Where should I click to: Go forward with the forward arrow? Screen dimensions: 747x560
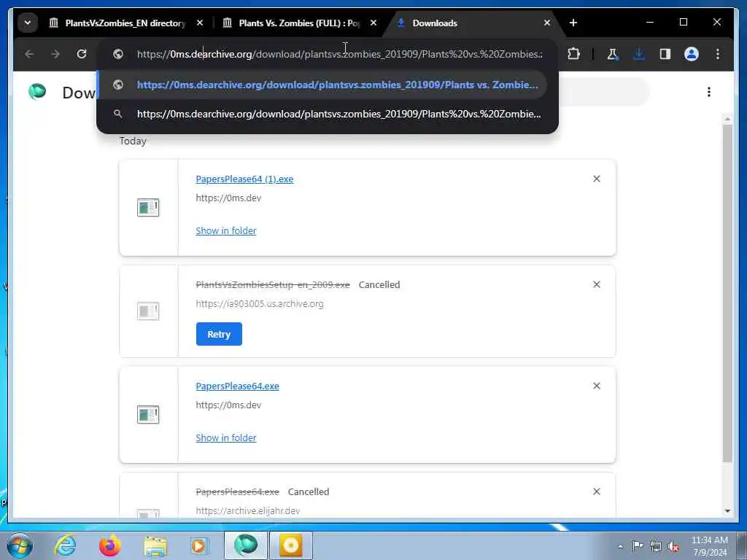click(55, 54)
